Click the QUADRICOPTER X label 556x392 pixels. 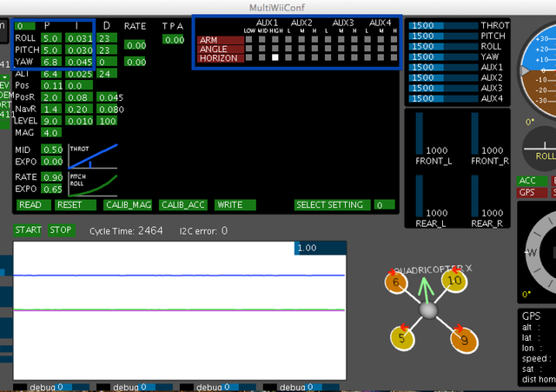tap(433, 269)
